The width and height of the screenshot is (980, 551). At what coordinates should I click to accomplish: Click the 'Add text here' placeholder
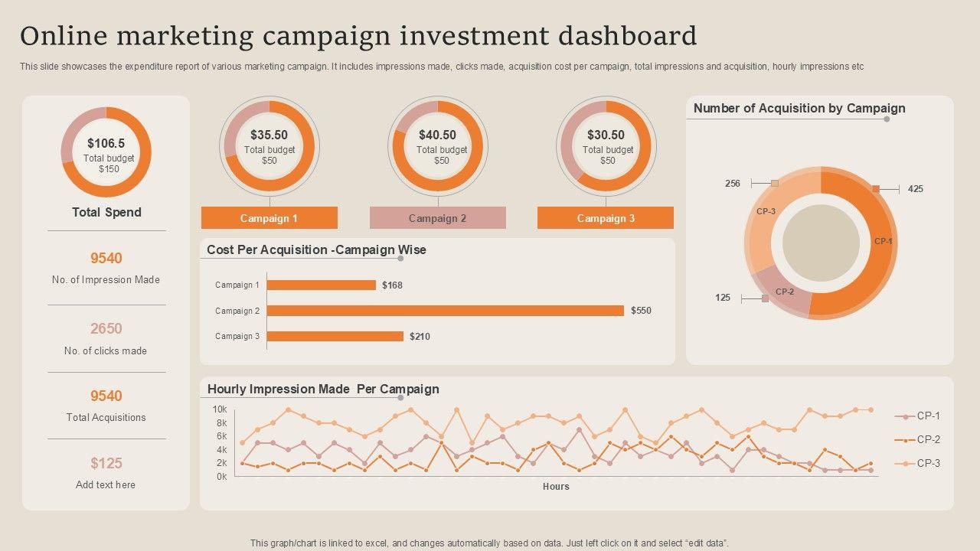pos(106,484)
